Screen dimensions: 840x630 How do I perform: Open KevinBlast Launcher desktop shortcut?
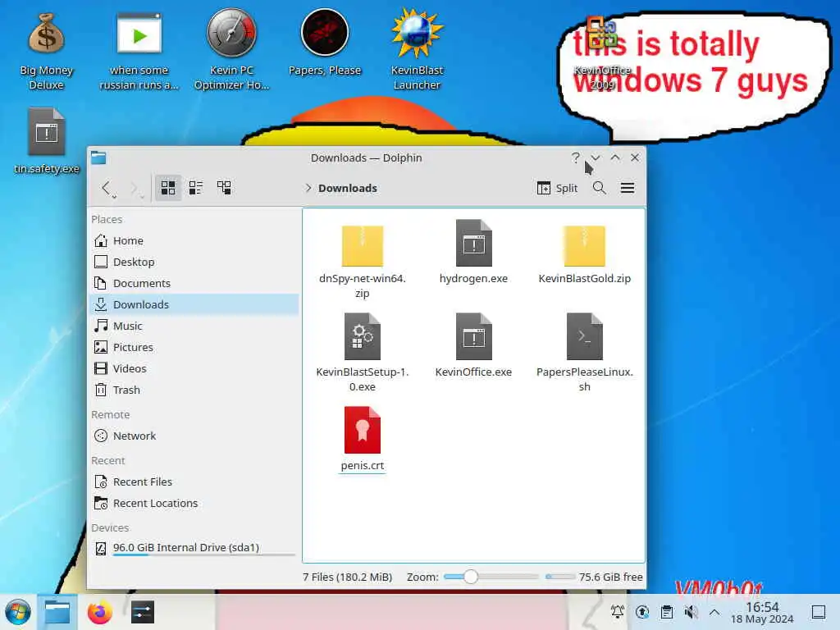coord(417,48)
